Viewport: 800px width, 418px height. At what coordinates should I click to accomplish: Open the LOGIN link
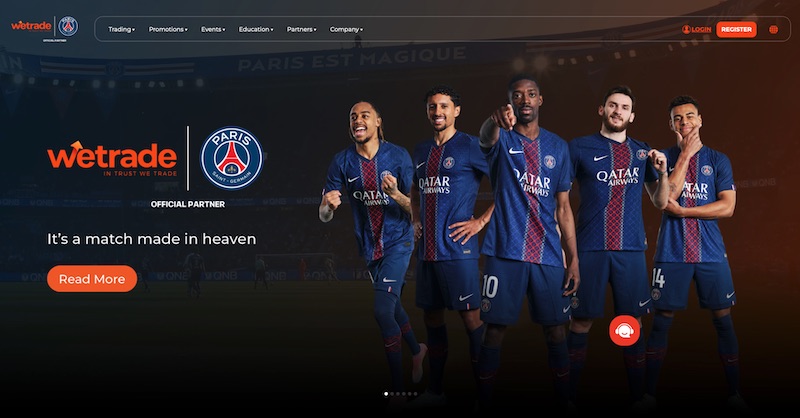(x=701, y=30)
